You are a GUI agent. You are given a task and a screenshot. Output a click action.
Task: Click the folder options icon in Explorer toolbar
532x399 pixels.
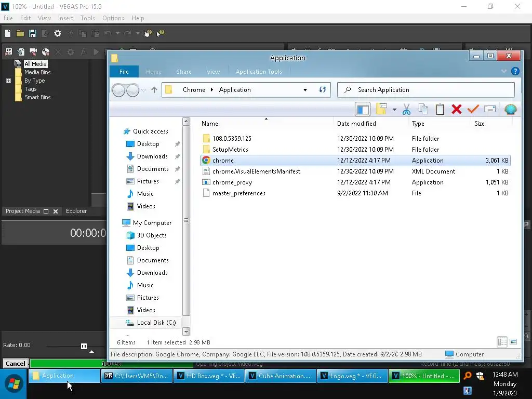381,109
